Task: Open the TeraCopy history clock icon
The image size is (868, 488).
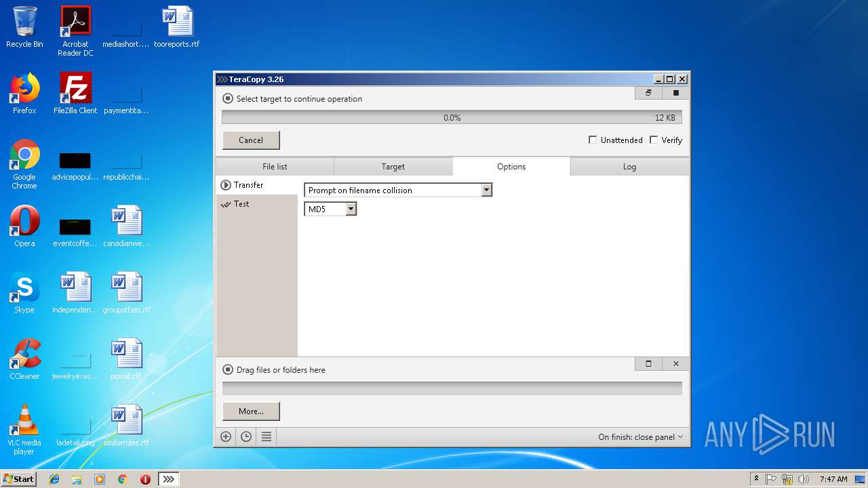Action: coord(246,437)
